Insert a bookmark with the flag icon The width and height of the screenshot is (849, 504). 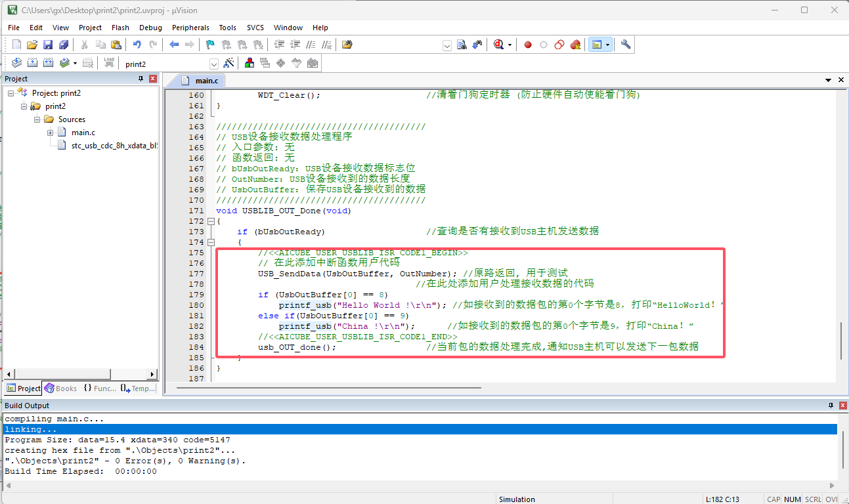tap(210, 45)
